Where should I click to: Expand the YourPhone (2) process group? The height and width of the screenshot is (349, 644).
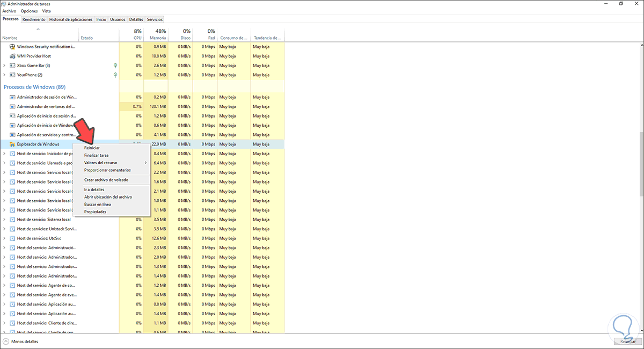pyautogui.click(x=4, y=75)
